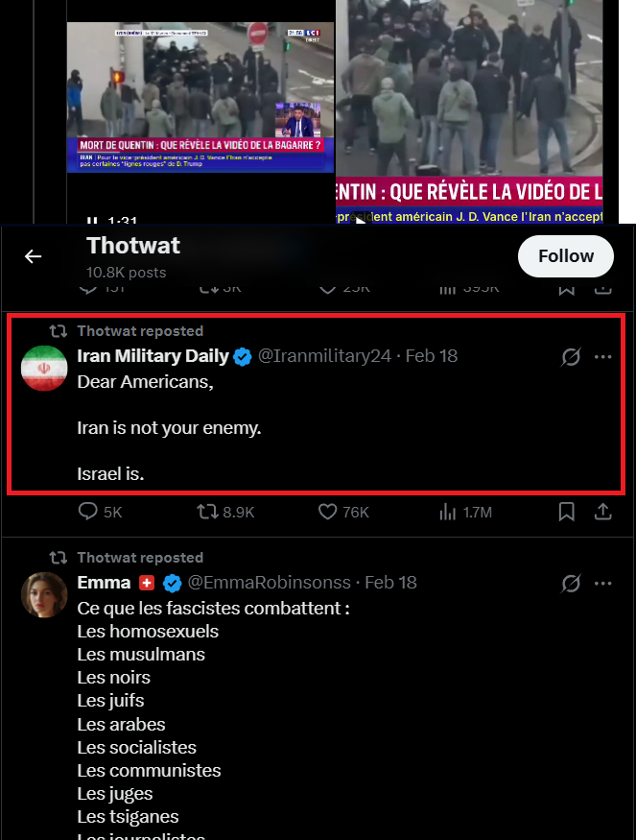Reply to the Iran Military Daily post
Screen dimensions: 636x840
pos(89,513)
